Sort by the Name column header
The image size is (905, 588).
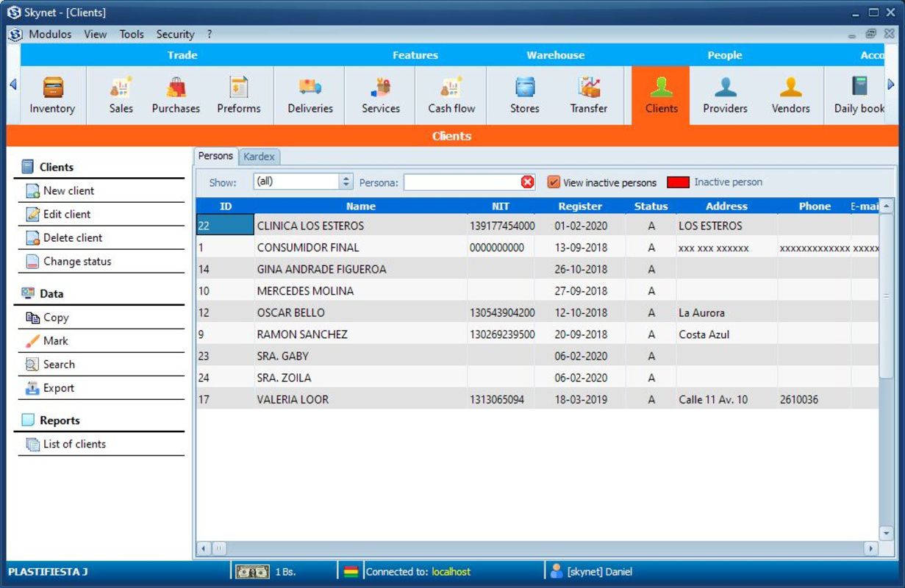pyautogui.click(x=360, y=207)
